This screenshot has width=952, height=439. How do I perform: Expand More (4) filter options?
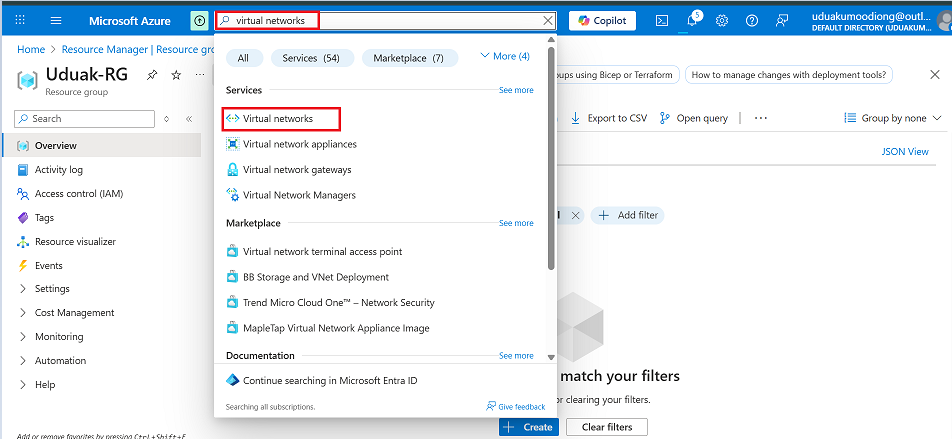(x=505, y=56)
